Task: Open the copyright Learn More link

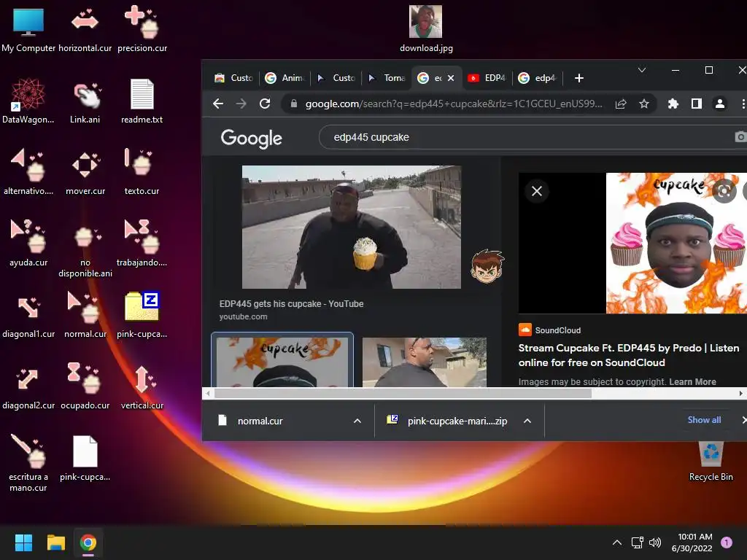Action: point(692,382)
